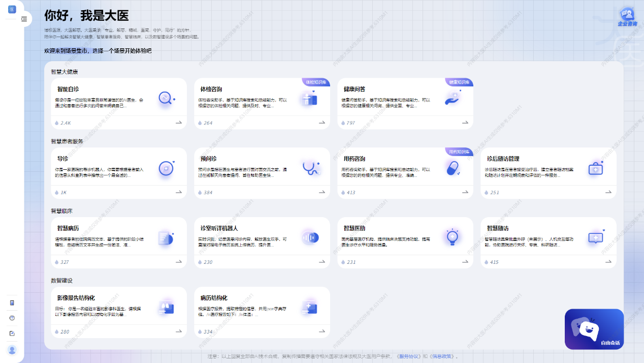Click the 智慧随访 screen icon
Screen dimensions: 644x363
[595, 237]
